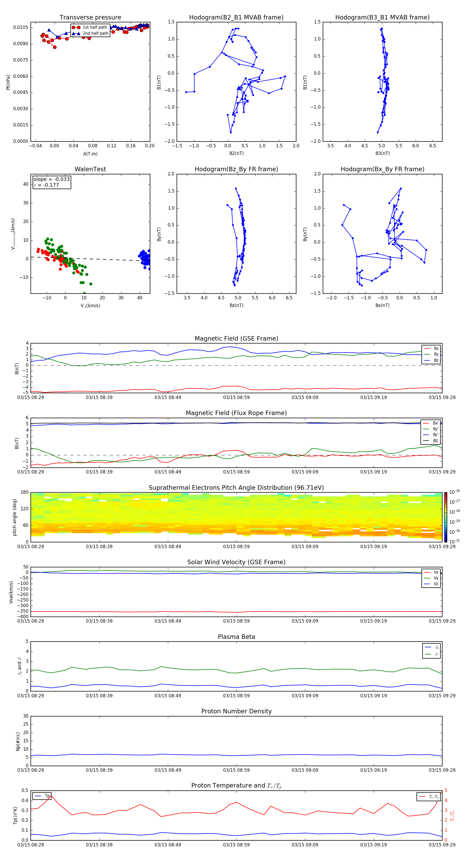The width and height of the screenshot is (473, 868).
Task: Select the Vz entry in velocity legend
Action: coord(431,584)
